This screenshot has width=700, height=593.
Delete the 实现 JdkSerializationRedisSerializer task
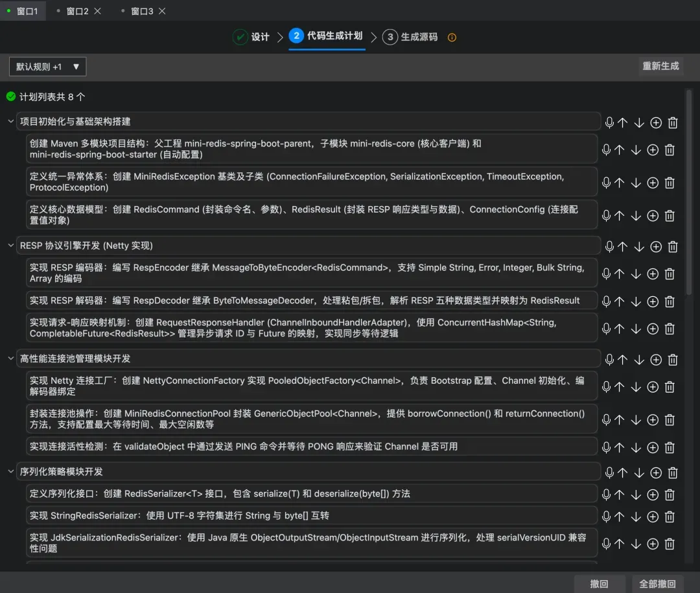[x=670, y=544]
